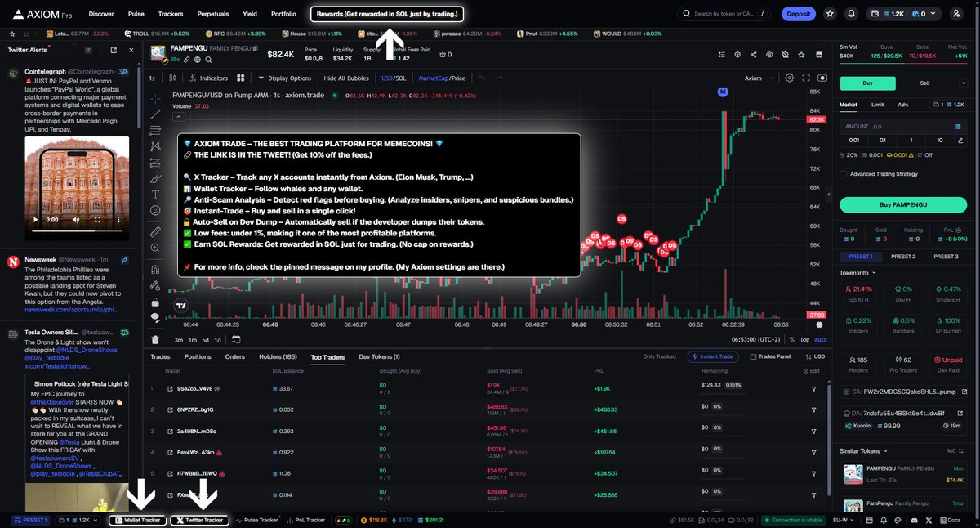Select the Sell button
980x528 pixels.
924,83
